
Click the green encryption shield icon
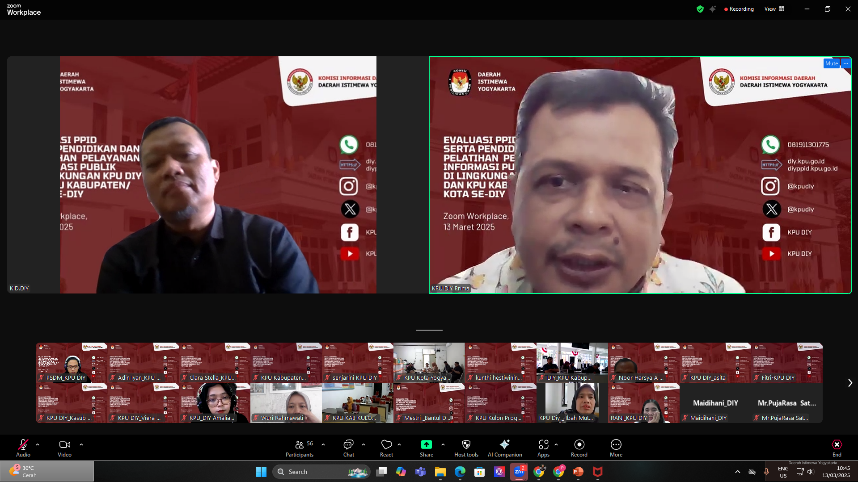tap(700, 8)
